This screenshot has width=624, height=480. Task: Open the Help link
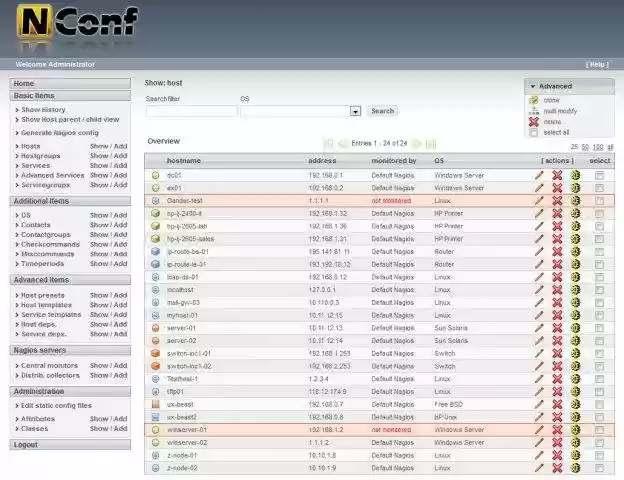coord(597,64)
